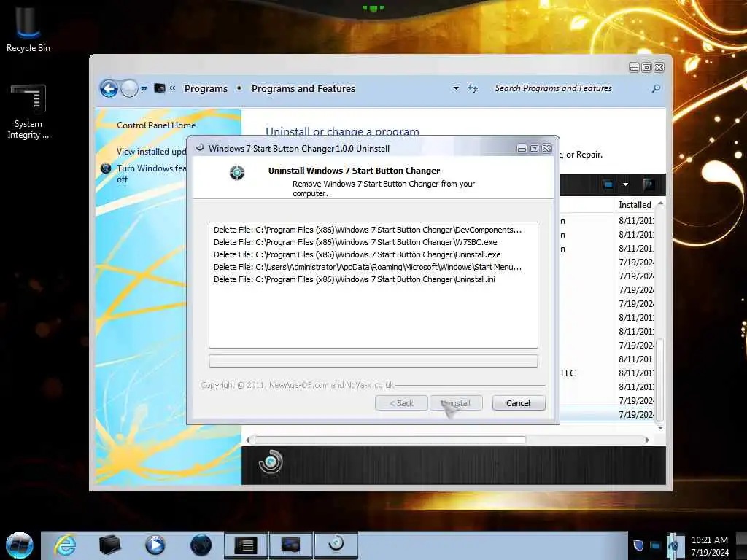The width and height of the screenshot is (747, 560).
Task: Click the search magnifier icon
Action: pos(656,88)
